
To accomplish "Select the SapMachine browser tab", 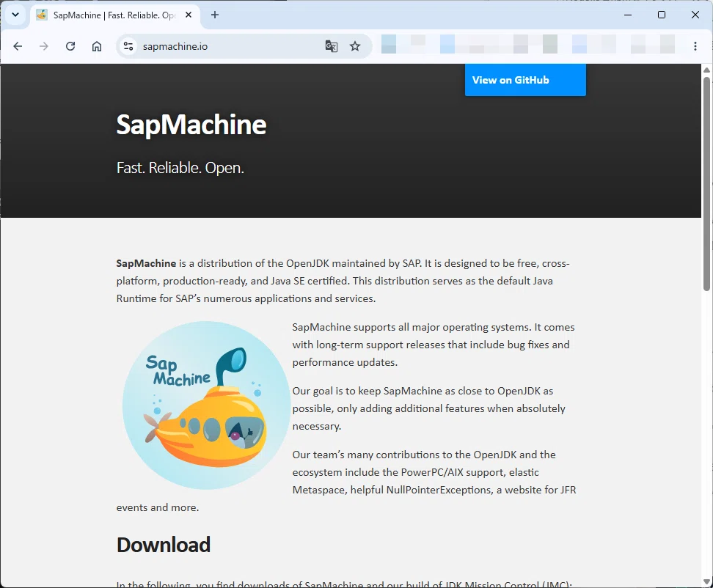I will [x=115, y=15].
